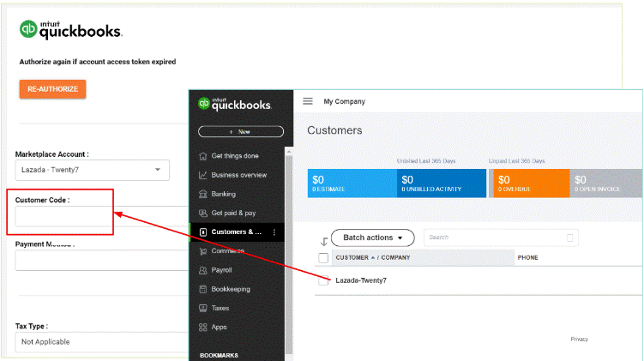Toggle the select-all customers checkbox
This screenshot has height=361, width=644.
click(323, 258)
